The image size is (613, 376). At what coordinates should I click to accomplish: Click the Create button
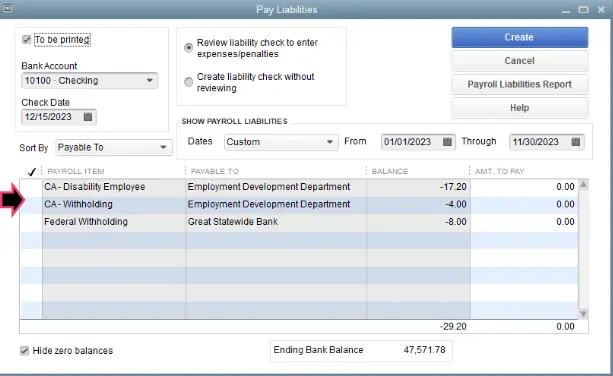point(520,38)
